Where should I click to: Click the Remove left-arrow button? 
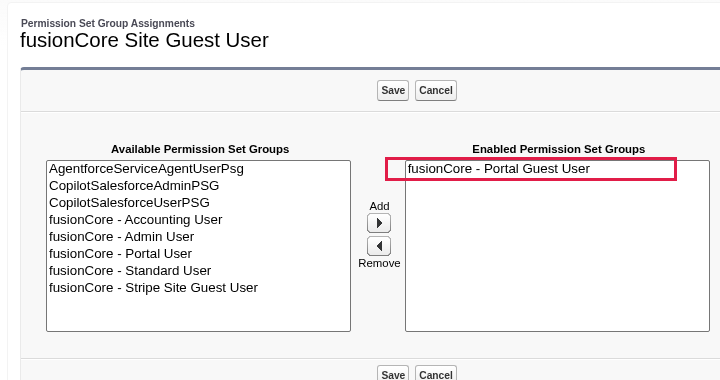click(x=379, y=246)
